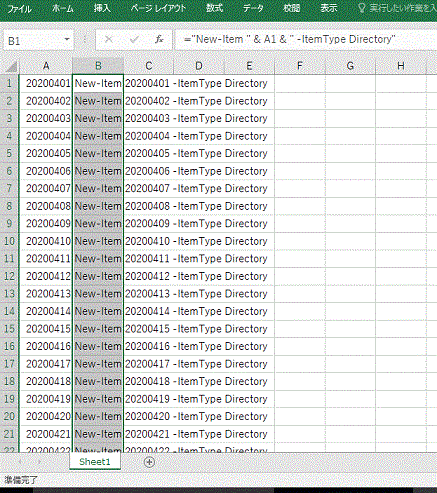Select column H header
437x493 pixels.
click(401, 66)
